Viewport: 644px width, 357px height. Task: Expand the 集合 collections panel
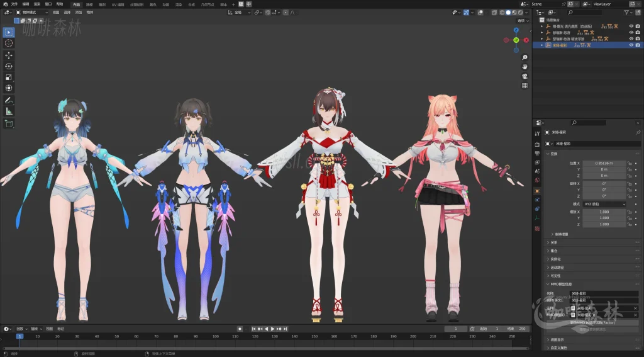pyautogui.click(x=553, y=251)
